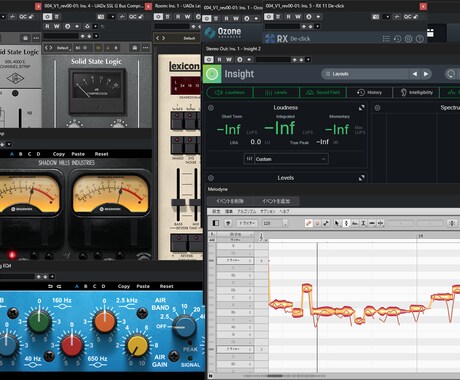
Task: Open Melodyne scale key dropdown
Action: (x=246, y=223)
